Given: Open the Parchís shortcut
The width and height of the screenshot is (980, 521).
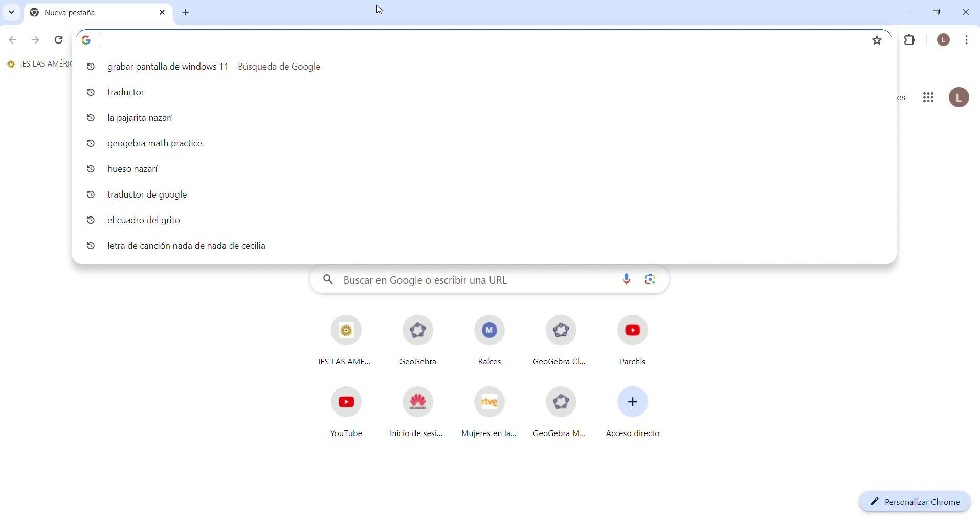Looking at the screenshot, I should (633, 340).
